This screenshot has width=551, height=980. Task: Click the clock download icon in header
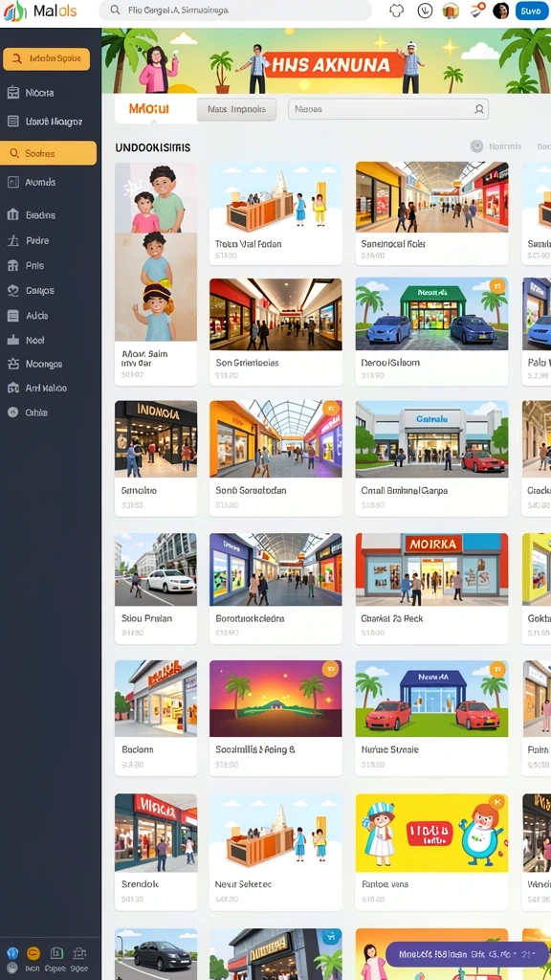(425, 11)
